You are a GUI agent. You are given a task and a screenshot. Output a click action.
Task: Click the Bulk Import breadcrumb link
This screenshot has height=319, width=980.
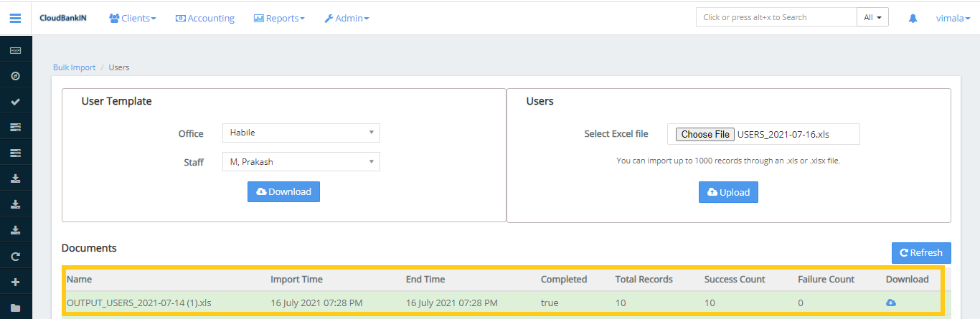(x=74, y=67)
